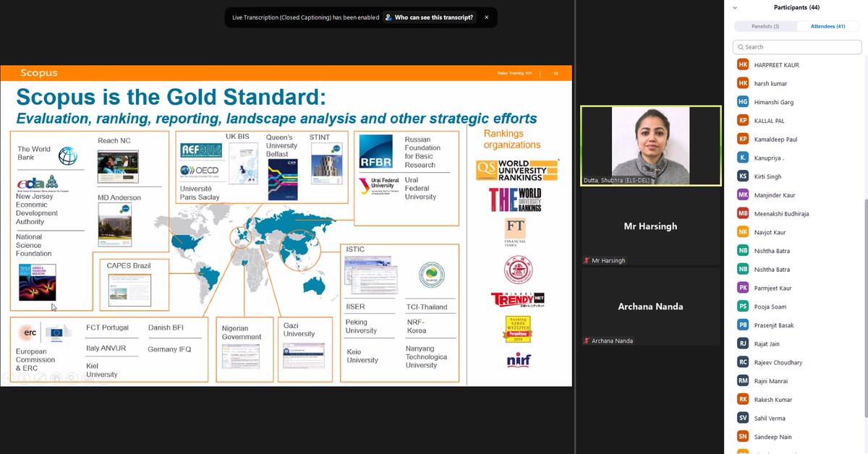Click Manjinder Kaur's MK avatar
This screenshot has width=868, height=454.
[743, 194]
